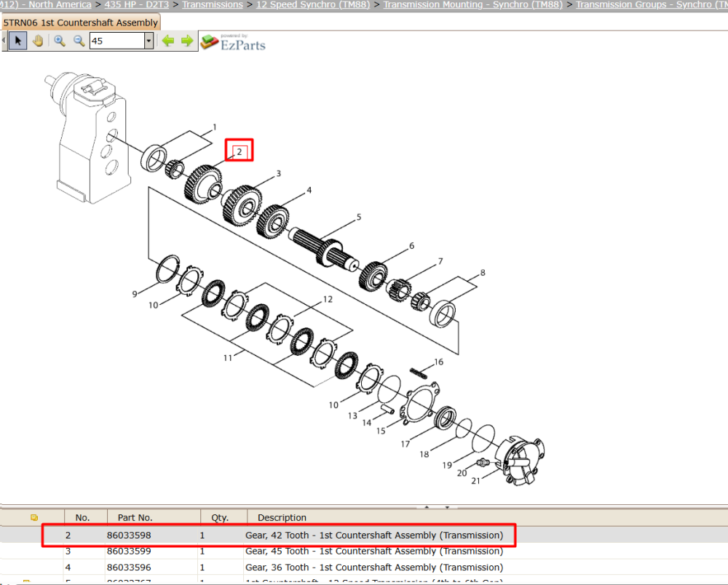
Task: Collapse the toolbar with the left edge arrow
Action: (x=4, y=41)
